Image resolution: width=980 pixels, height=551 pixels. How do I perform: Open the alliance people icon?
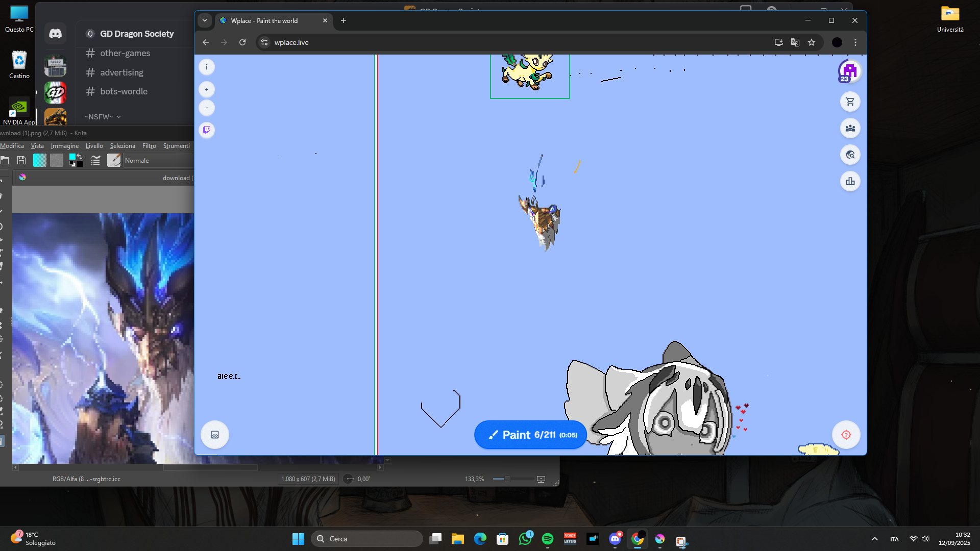(x=850, y=128)
